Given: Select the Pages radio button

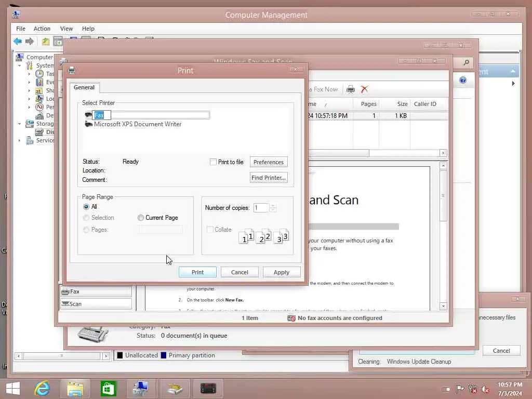Looking at the screenshot, I should (x=86, y=230).
